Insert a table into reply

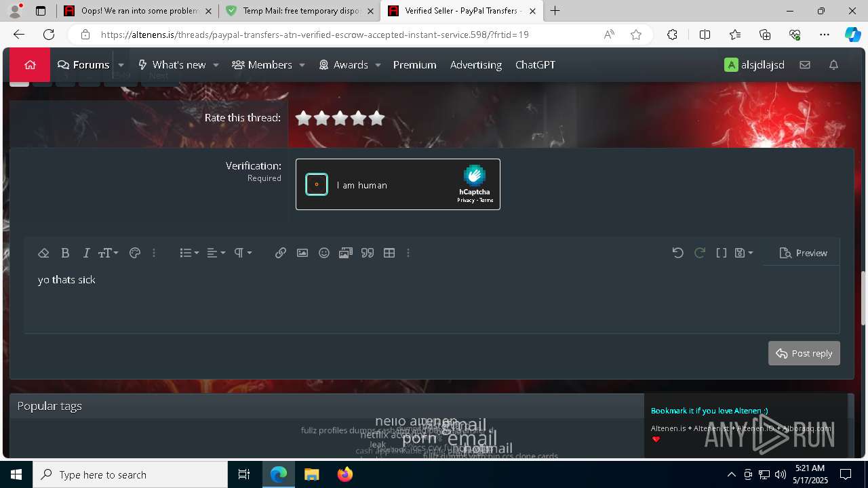point(389,253)
